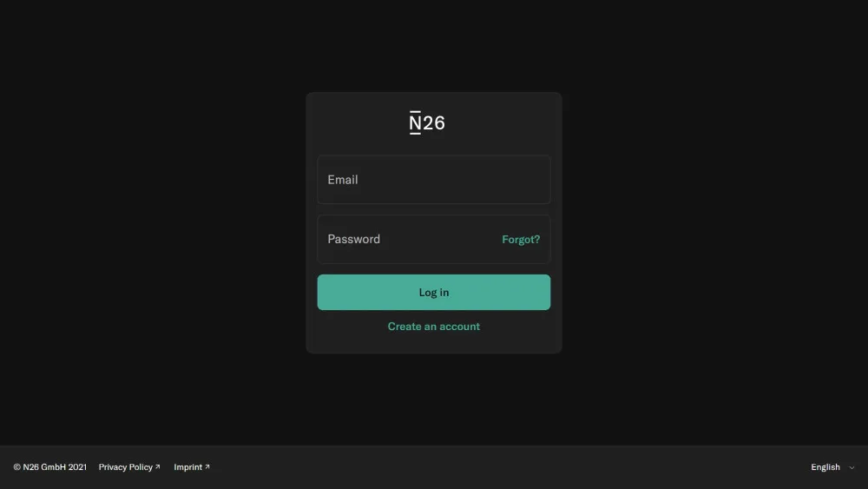The image size is (868, 489).
Task: Click the external-link arrow beside Privacy Policy
Action: 158,466
